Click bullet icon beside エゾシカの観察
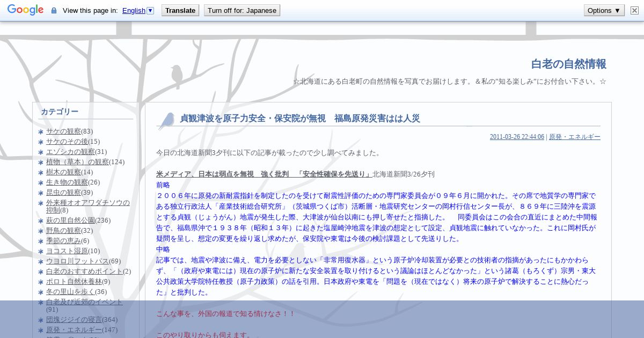 point(41,152)
